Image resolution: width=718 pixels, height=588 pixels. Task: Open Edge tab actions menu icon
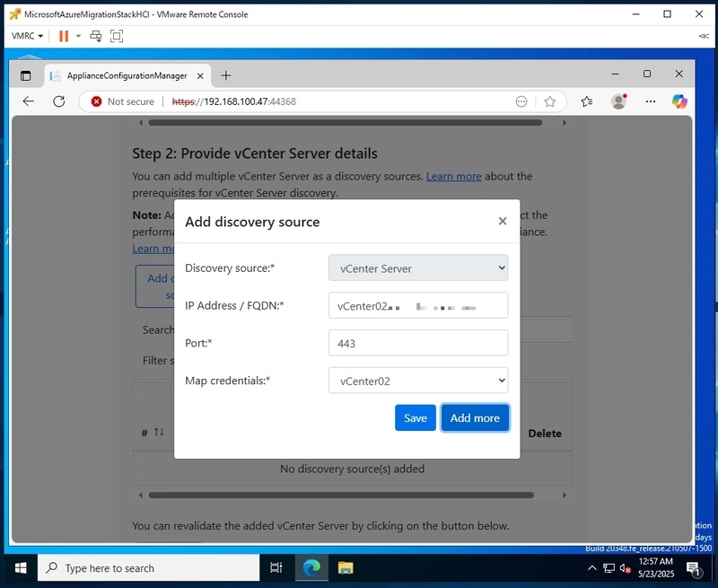[26, 75]
